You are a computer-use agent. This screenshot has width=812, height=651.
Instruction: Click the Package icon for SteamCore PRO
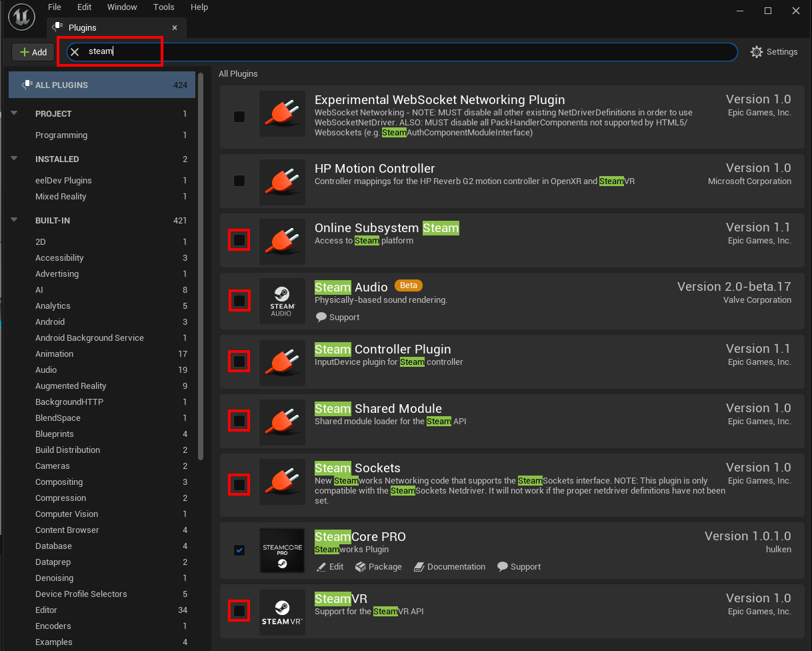[361, 566]
